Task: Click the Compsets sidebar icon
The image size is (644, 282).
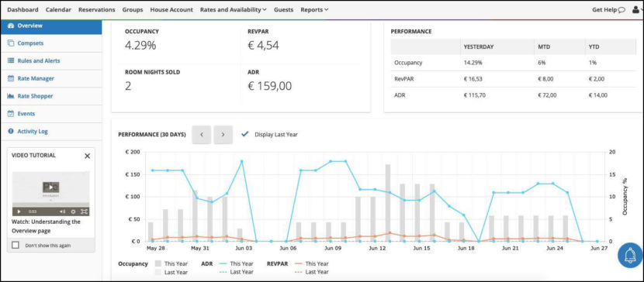Action: pyautogui.click(x=11, y=43)
